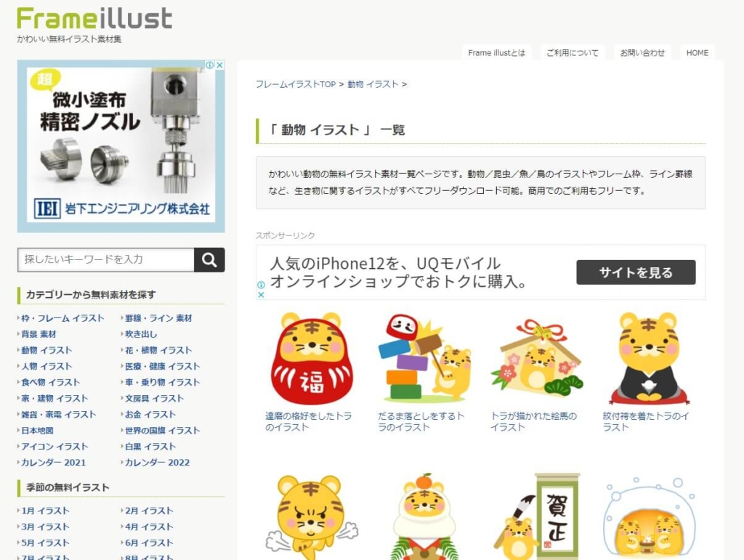Image resolution: width=744 pixels, height=560 pixels.
Task: Open the AdChoices info icon on nozzle ad
Action: tap(210, 65)
